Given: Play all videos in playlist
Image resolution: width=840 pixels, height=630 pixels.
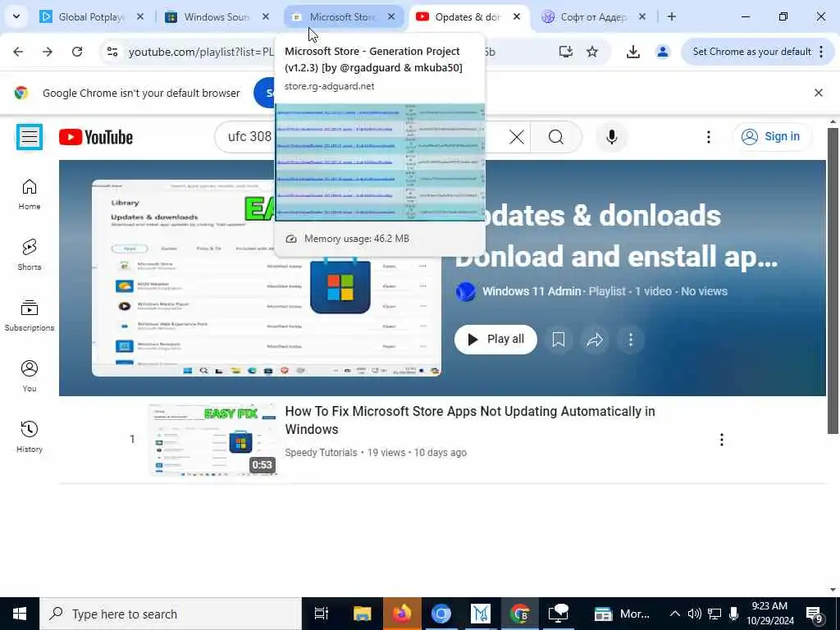Looking at the screenshot, I should point(495,339).
